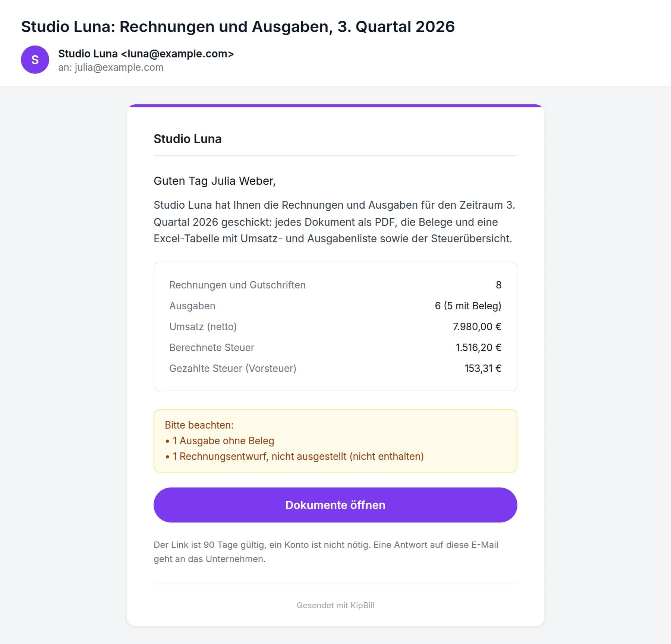Click the 90 Tage link validity note
Viewport: 671px width, 644px height.
[x=326, y=552]
